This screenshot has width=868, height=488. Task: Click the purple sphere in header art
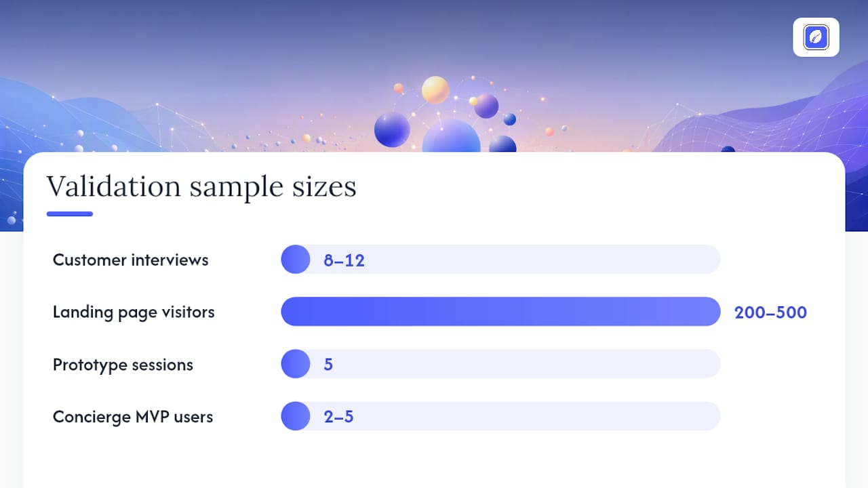[x=486, y=106]
